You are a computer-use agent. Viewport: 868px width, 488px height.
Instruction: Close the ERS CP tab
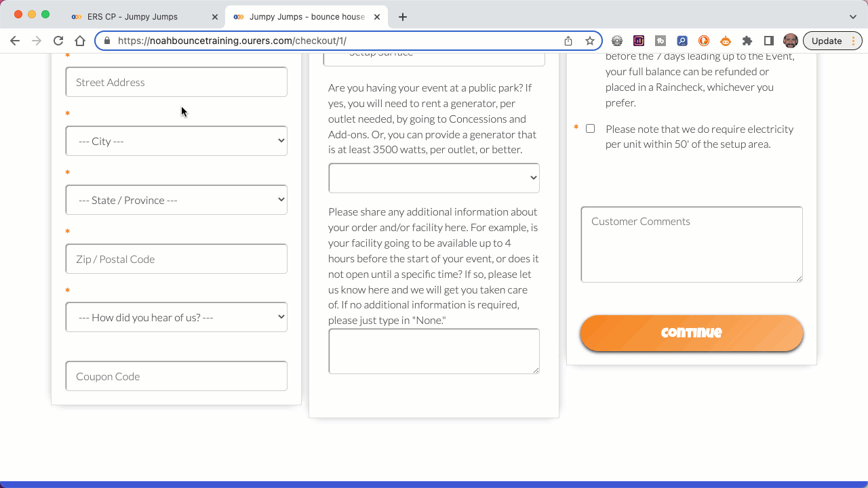click(x=215, y=17)
